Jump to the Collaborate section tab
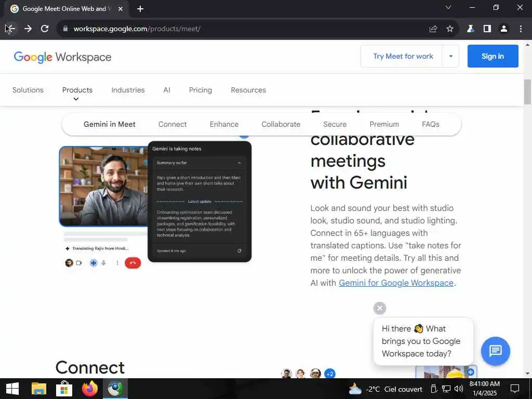 (x=281, y=124)
